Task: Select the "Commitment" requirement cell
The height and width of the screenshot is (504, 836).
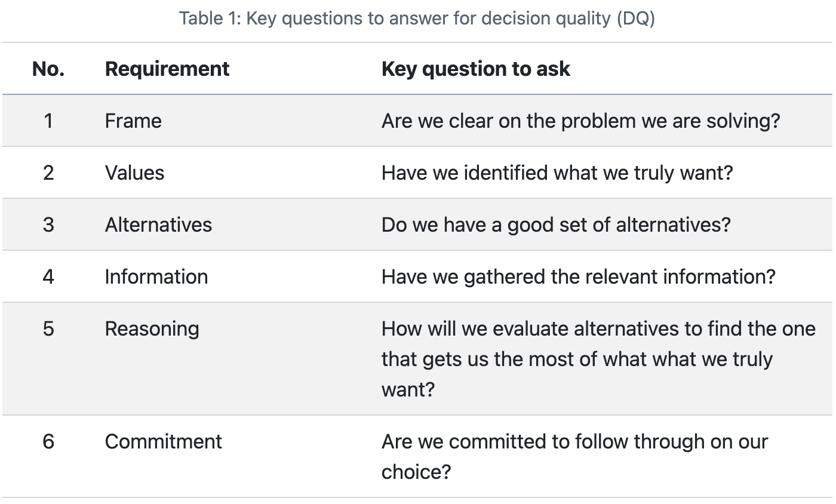Action: [164, 441]
